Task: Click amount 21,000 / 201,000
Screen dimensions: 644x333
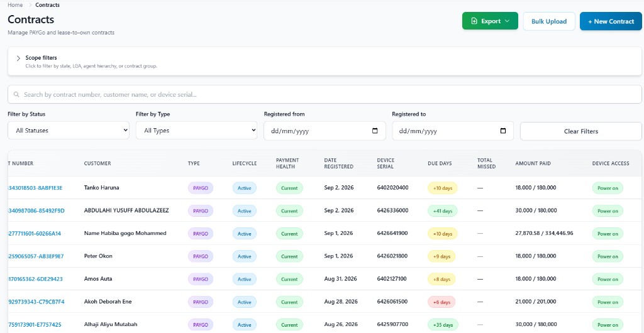Action: (x=536, y=302)
